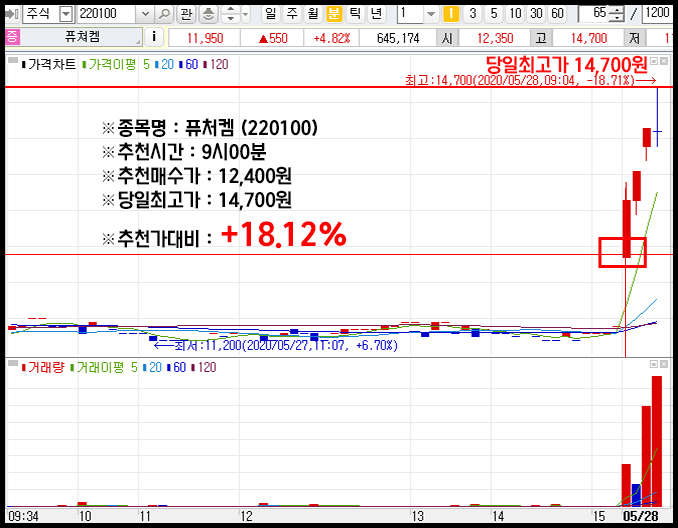Choose the 10-minute interval button
The image size is (678, 528).
click(x=515, y=14)
